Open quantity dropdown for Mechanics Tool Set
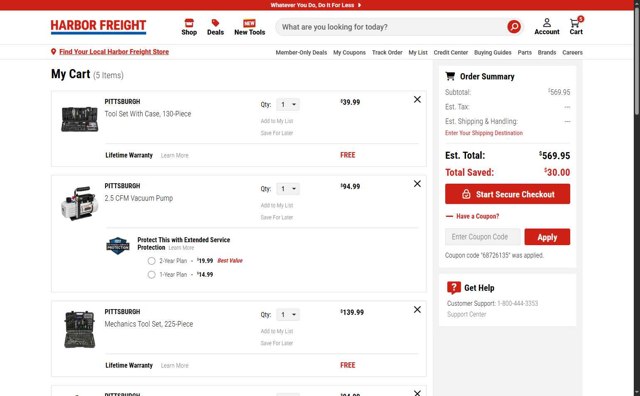This screenshot has width=640, height=396. tap(288, 315)
